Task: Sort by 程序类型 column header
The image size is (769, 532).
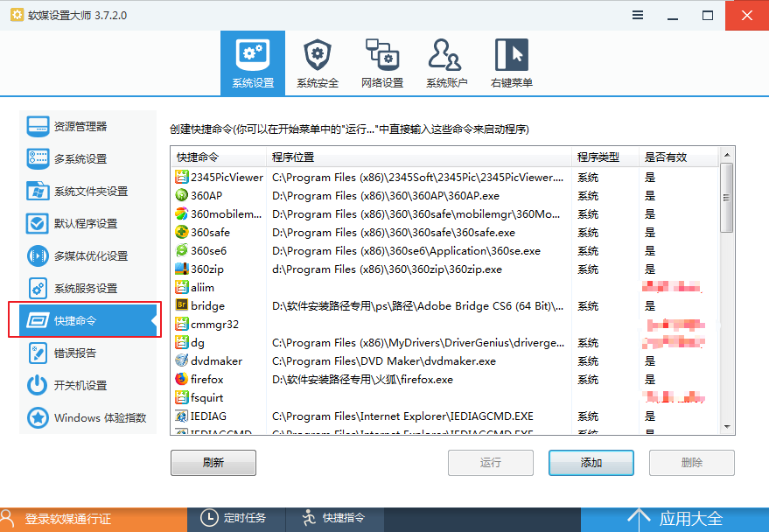Action: (605, 157)
